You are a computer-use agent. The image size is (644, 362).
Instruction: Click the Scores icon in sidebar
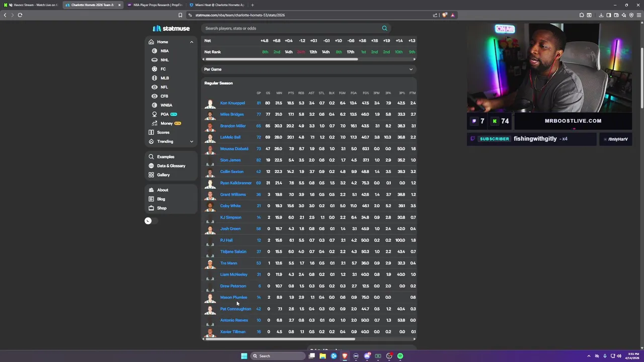(x=151, y=132)
